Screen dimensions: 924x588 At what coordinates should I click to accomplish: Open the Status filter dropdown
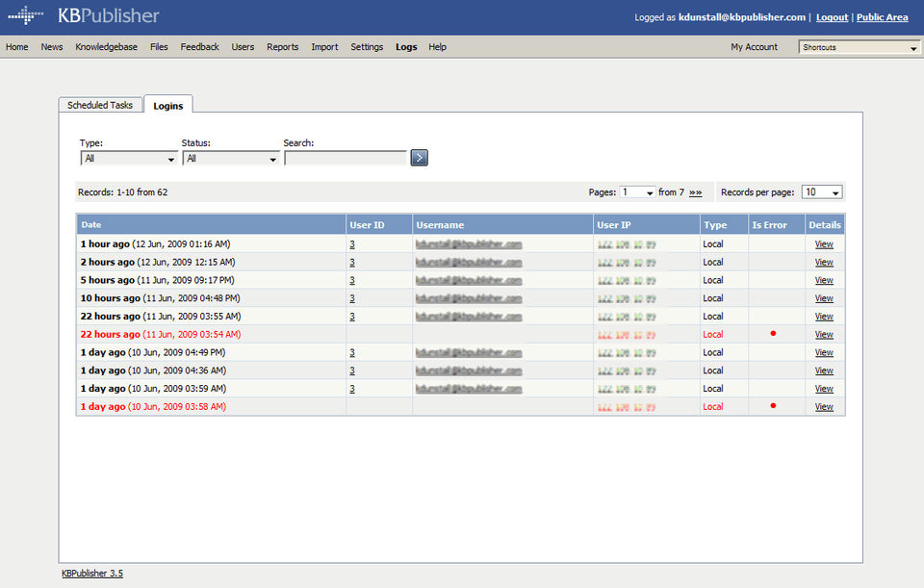point(230,159)
